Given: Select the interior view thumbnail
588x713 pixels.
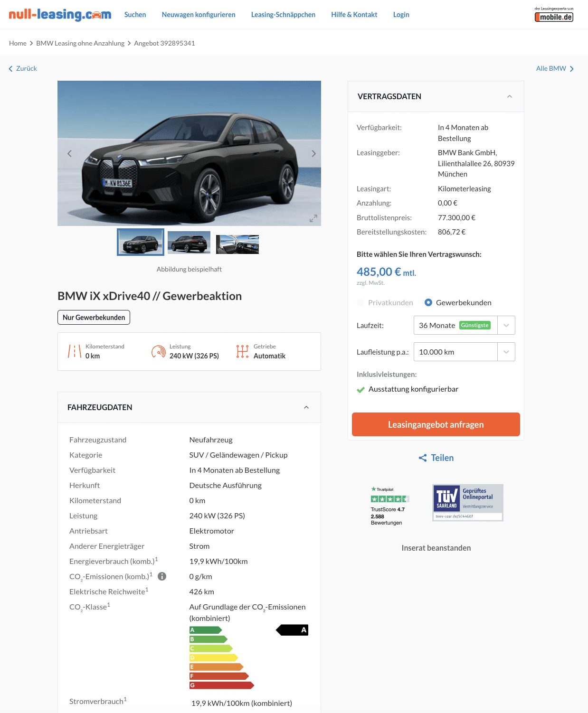Looking at the screenshot, I should point(237,244).
